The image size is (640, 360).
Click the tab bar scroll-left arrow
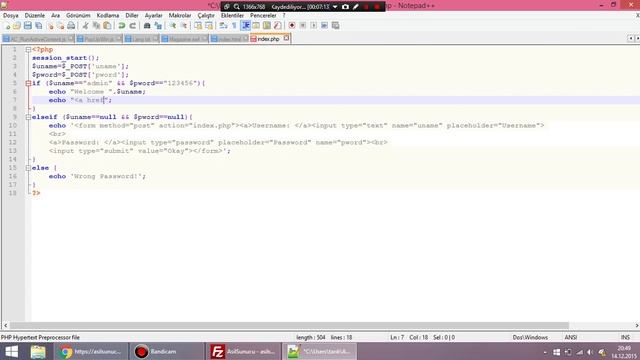click(x=631, y=38)
